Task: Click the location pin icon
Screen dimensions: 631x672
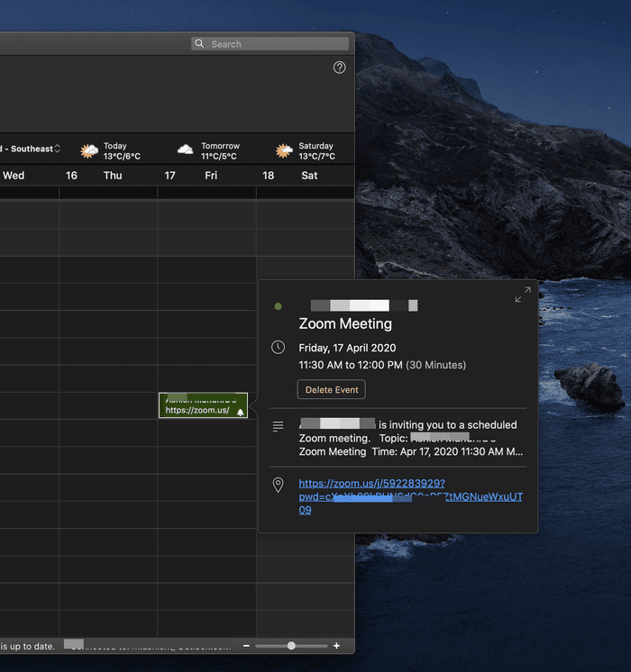Action: point(278,485)
